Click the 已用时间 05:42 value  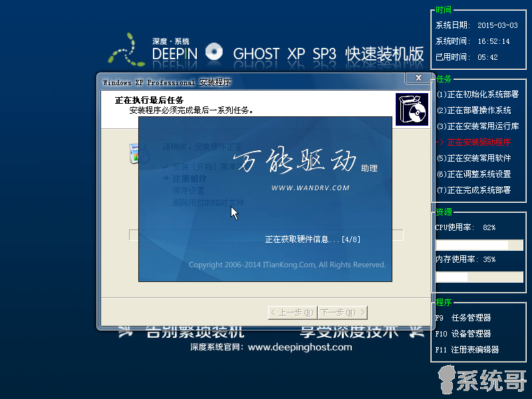pyautogui.click(x=487, y=57)
